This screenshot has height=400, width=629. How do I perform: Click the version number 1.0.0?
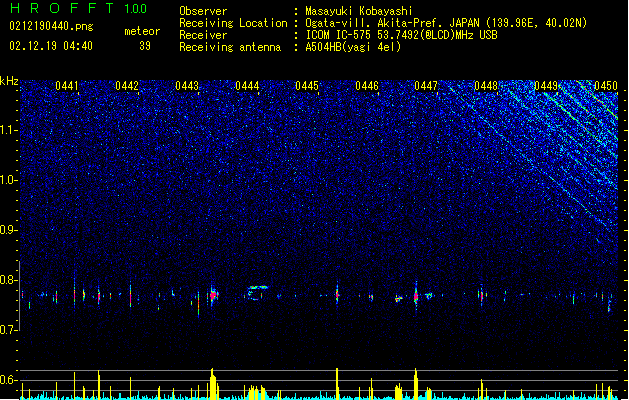[136, 9]
